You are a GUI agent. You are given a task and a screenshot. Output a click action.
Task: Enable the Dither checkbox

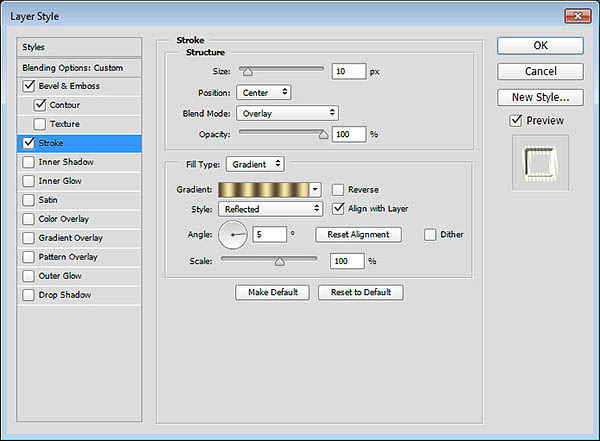pos(430,234)
